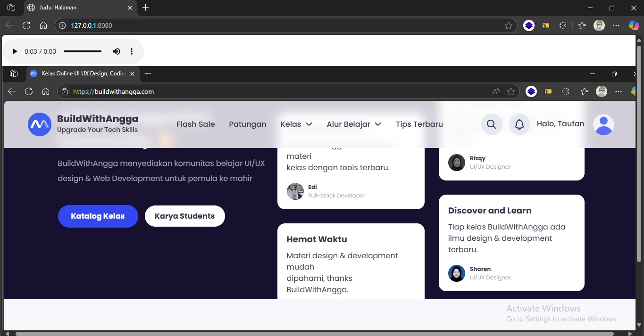Open home in the inner browser window
This screenshot has width=644, height=336.
46,91
